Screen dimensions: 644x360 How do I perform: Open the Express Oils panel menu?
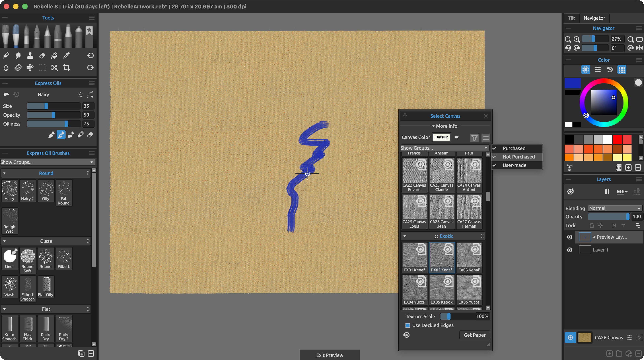coord(92,83)
